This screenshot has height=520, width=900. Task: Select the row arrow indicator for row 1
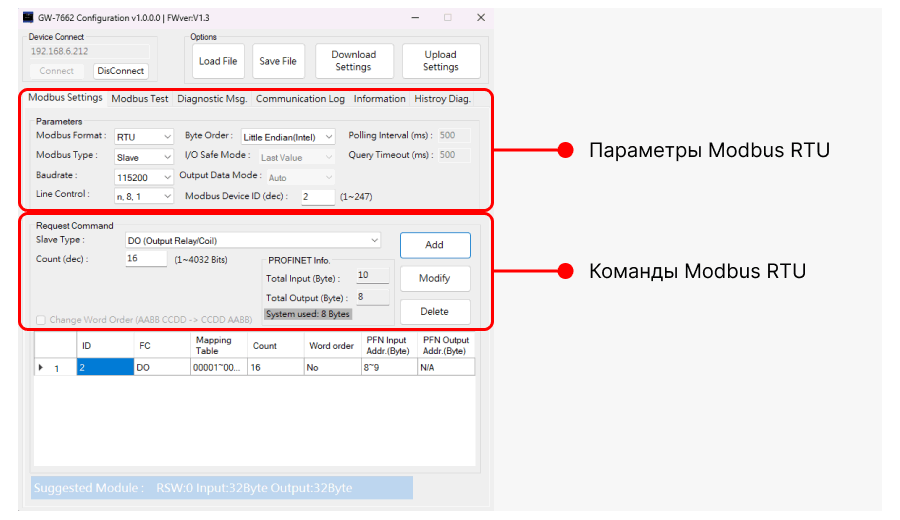(x=41, y=368)
